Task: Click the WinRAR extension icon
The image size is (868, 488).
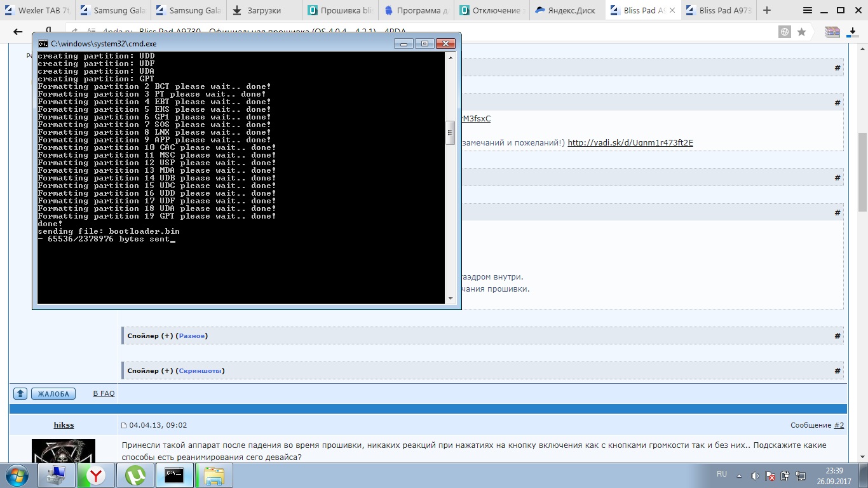Action: 832,32
